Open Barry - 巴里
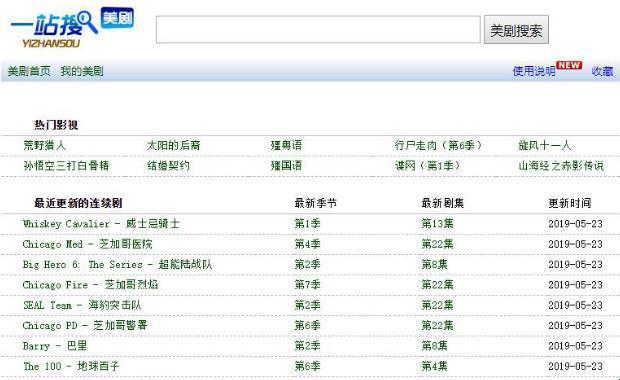 [x=55, y=346]
